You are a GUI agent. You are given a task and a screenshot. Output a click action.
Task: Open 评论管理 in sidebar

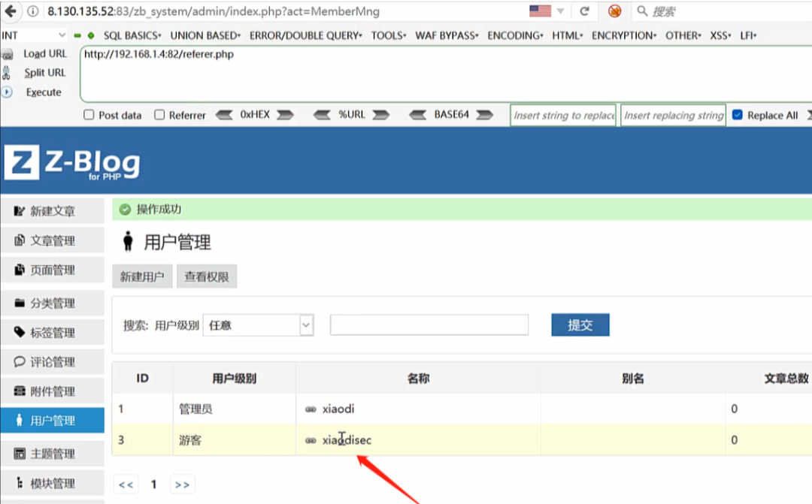point(53,362)
